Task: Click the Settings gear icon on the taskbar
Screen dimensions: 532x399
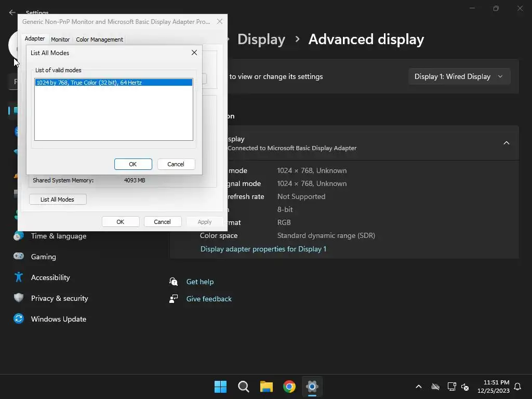Action: (312, 387)
